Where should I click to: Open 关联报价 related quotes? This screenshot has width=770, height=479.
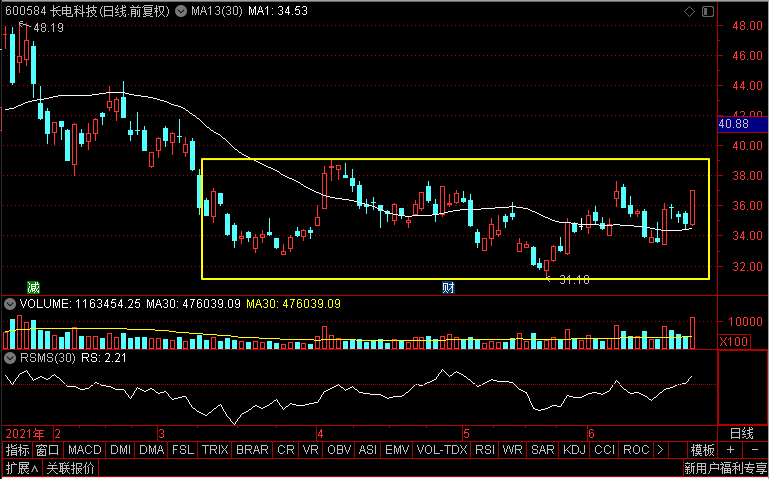[x=71, y=468]
